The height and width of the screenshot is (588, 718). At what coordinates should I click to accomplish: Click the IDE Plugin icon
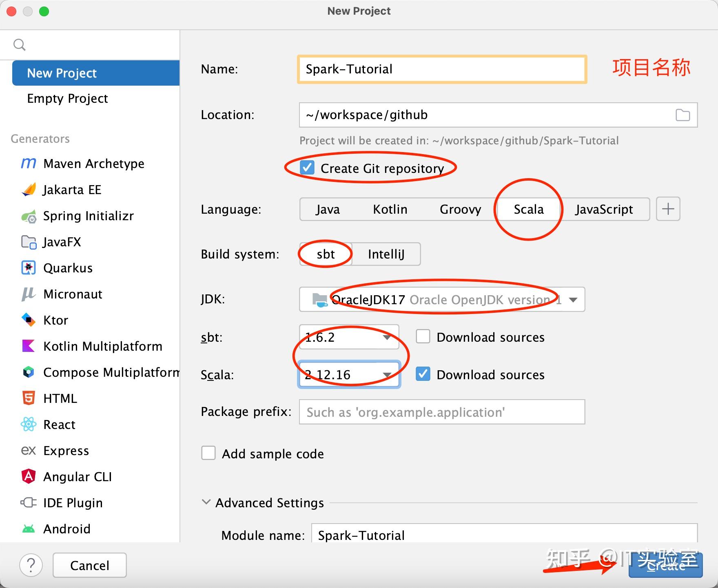click(x=29, y=503)
